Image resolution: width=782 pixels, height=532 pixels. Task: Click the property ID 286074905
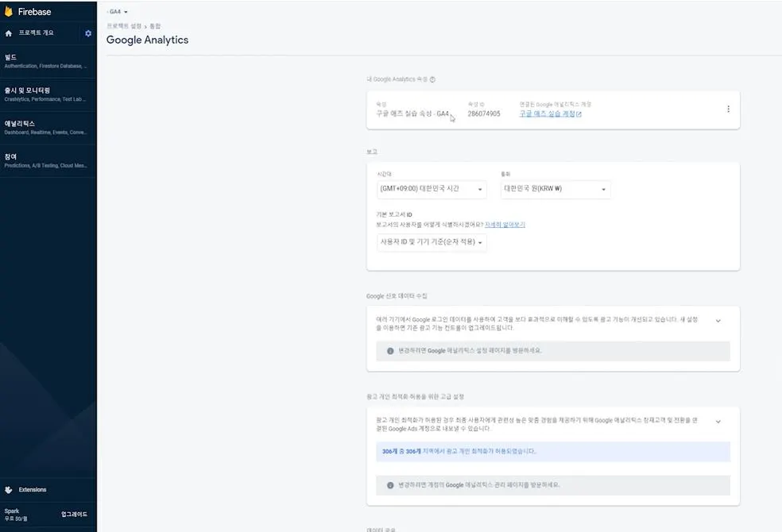(x=484, y=114)
